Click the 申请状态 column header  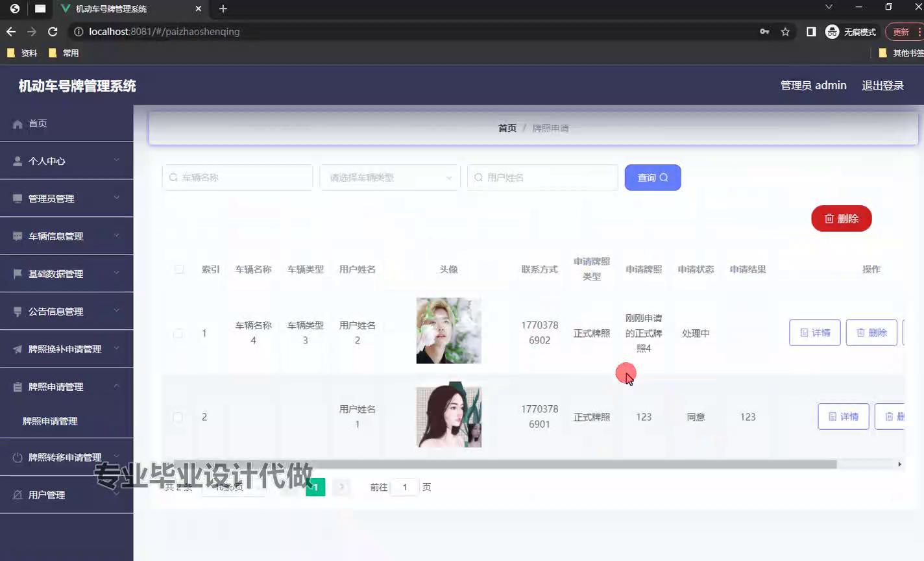coord(696,269)
